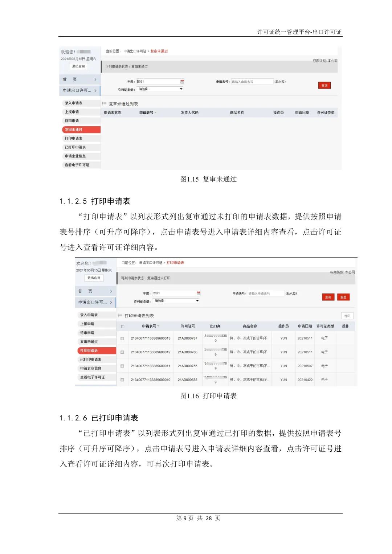Select highlighted 复审未通过 in the Figure 1.15 sidebar
Screen dimensions: 392x554
point(81,130)
